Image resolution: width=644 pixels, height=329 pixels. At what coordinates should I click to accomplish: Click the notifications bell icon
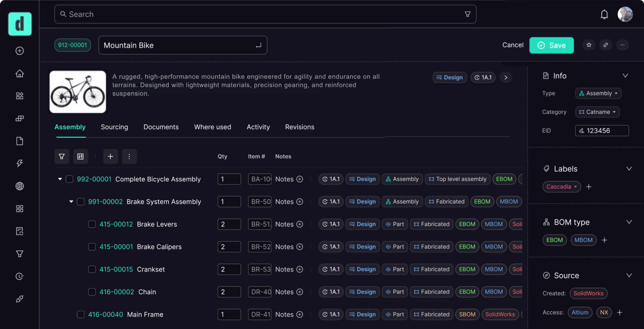(604, 14)
